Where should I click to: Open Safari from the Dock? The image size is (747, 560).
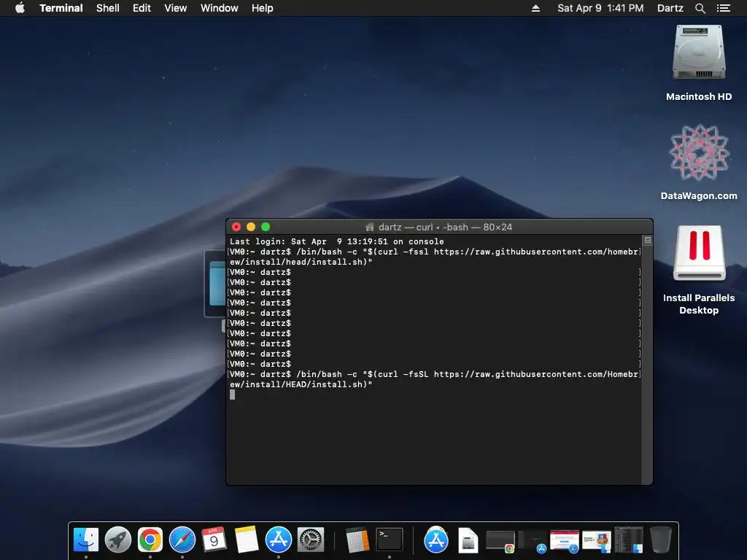pyautogui.click(x=182, y=540)
